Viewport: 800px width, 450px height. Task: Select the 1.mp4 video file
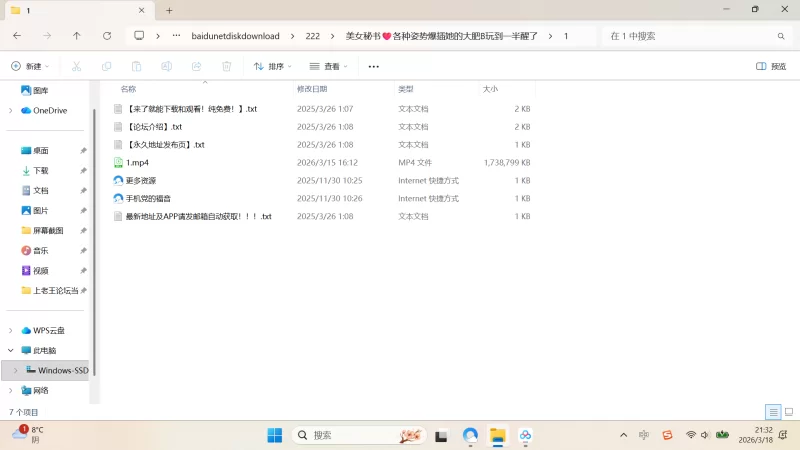[137, 163]
